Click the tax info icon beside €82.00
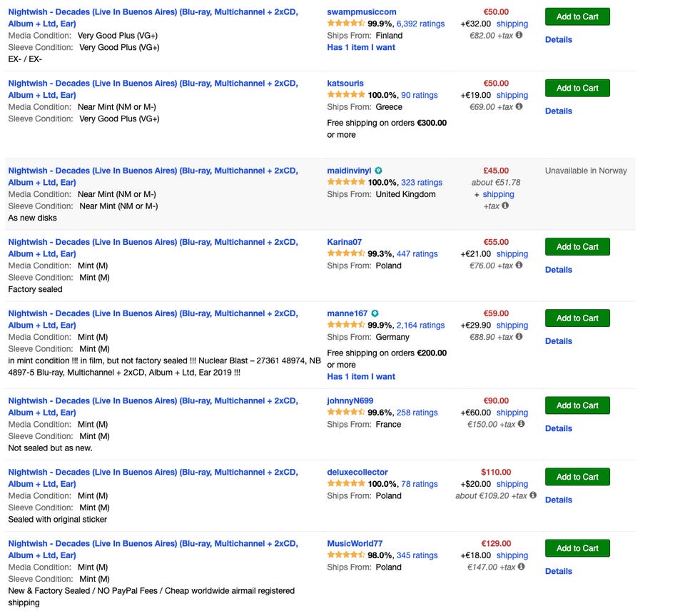The width and height of the screenshot is (685, 616). pyautogui.click(x=519, y=35)
